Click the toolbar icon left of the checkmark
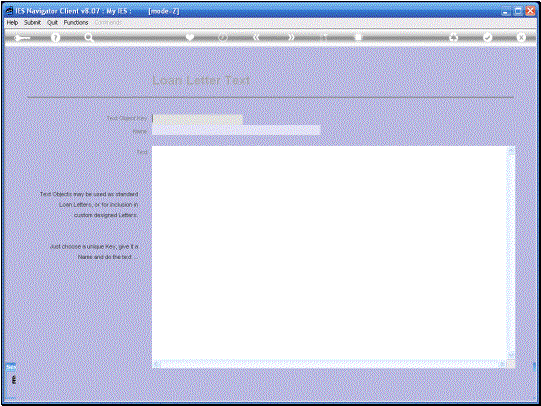Viewport: 541px width, 406px height. click(x=453, y=37)
